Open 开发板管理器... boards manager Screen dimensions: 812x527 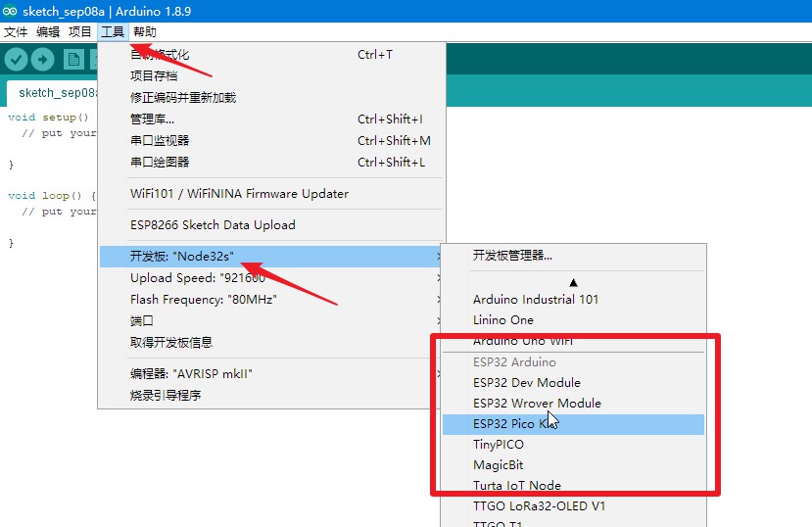click(x=573, y=256)
